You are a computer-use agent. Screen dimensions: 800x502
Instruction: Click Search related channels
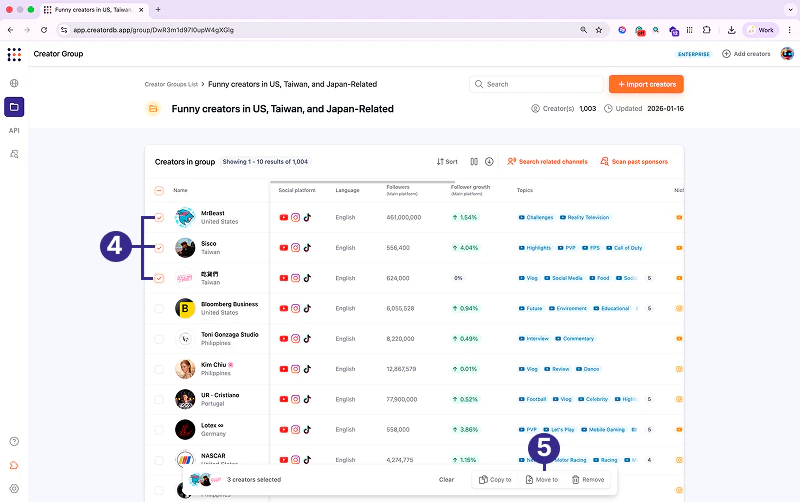point(547,162)
